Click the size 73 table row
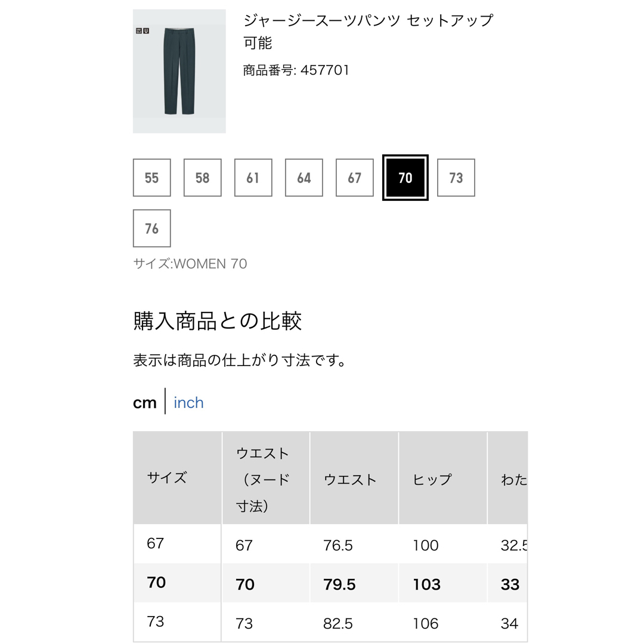This screenshot has height=644, width=644. point(330,622)
